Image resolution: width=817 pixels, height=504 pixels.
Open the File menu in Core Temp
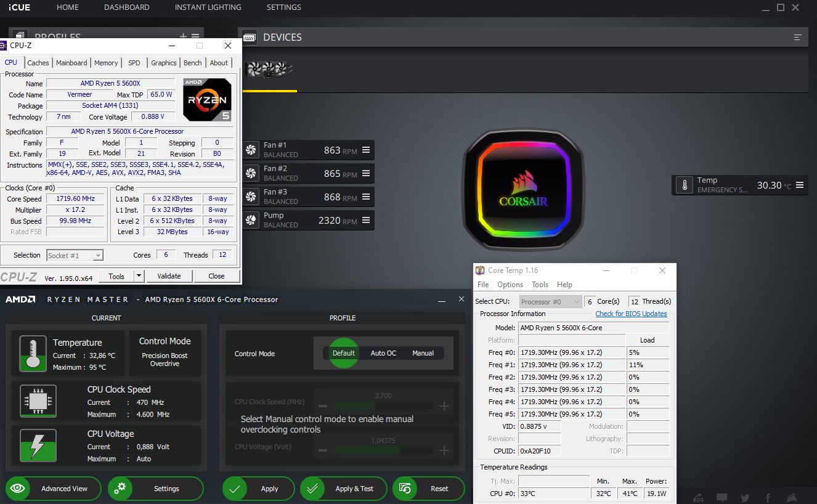(483, 285)
